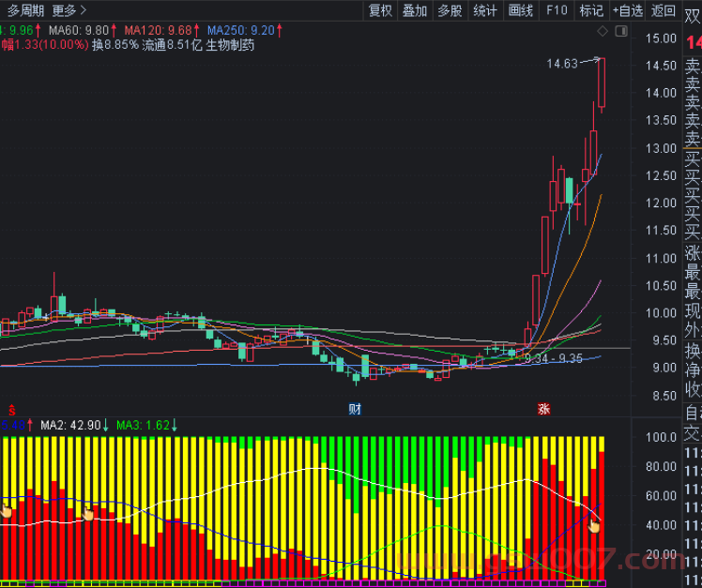Click the leftmost hand pointer signal icon
Image resolution: width=702 pixels, height=588 pixels.
[6, 511]
